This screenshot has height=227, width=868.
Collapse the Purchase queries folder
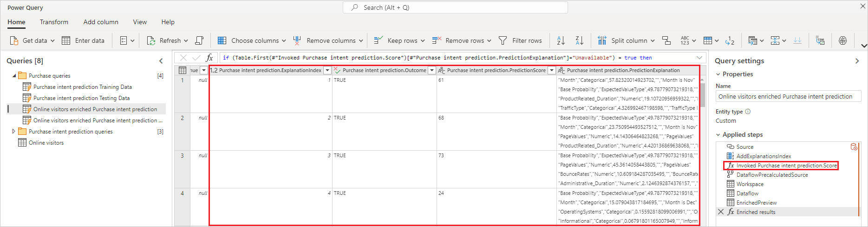[x=14, y=75]
